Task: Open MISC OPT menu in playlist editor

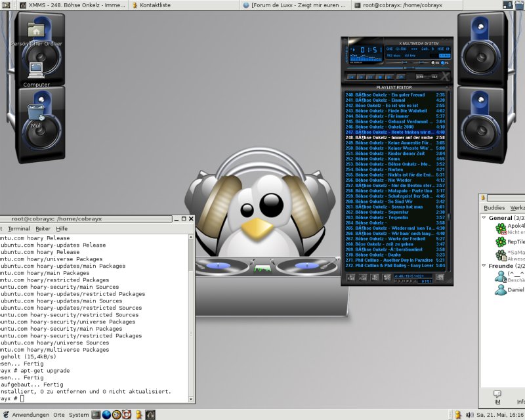Action: click(x=387, y=278)
